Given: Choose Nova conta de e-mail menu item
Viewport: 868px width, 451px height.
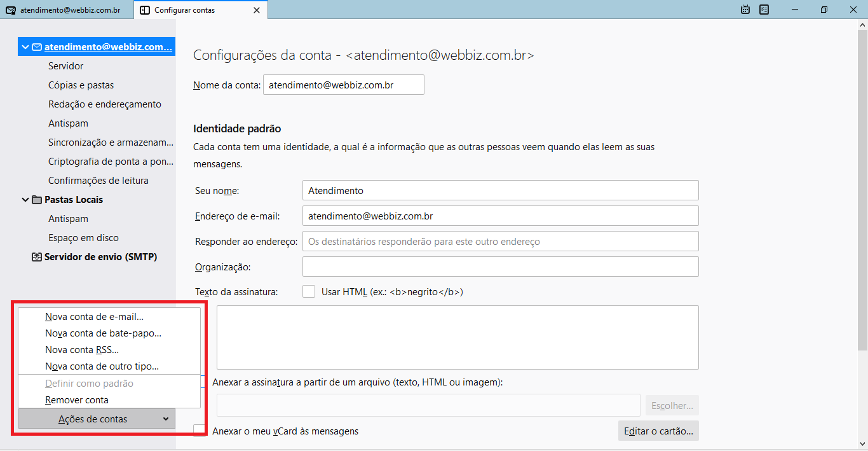Looking at the screenshot, I should [x=94, y=316].
